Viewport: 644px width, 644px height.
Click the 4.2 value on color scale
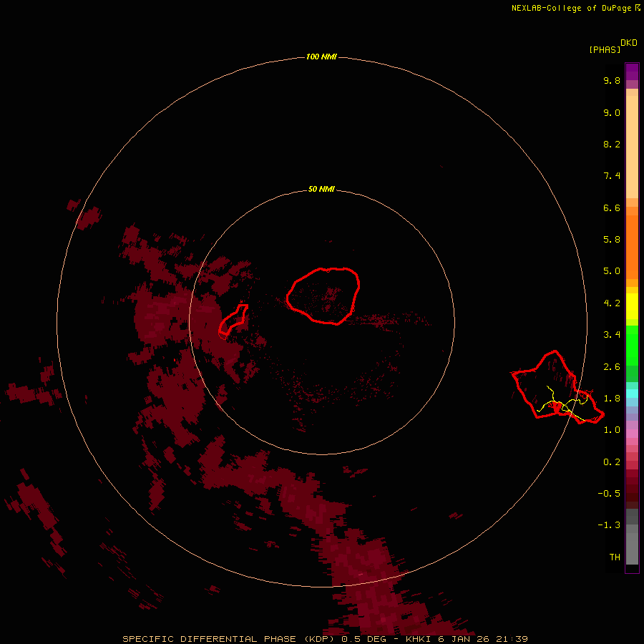click(612, 303)
